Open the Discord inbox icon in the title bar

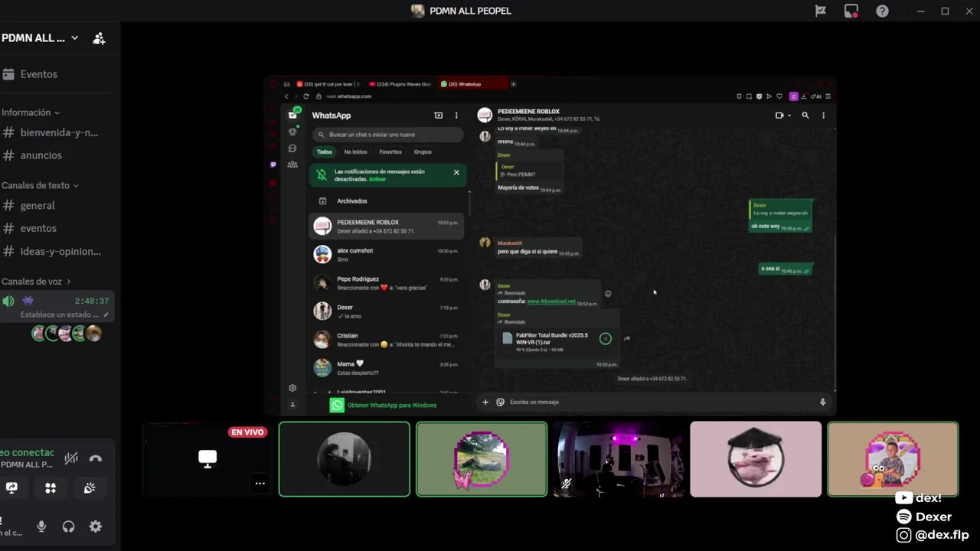tap(851, 11)
